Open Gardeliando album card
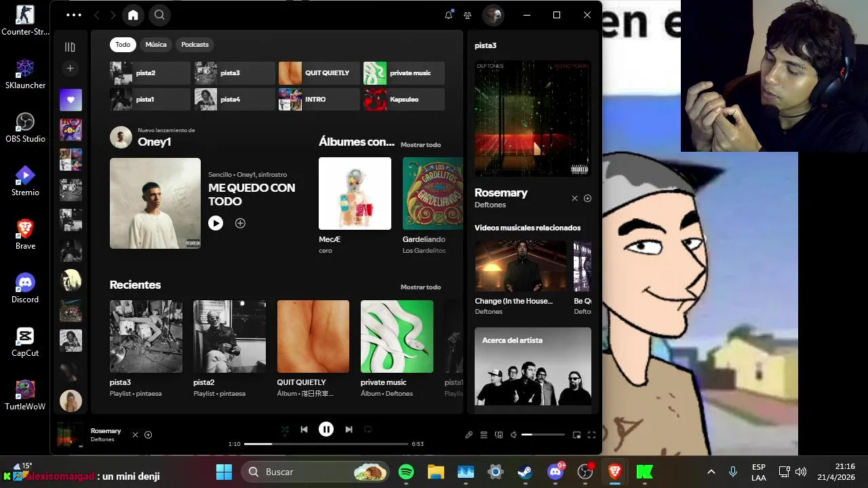Viewport: 868px width, 488px height. tap(433, 206)
